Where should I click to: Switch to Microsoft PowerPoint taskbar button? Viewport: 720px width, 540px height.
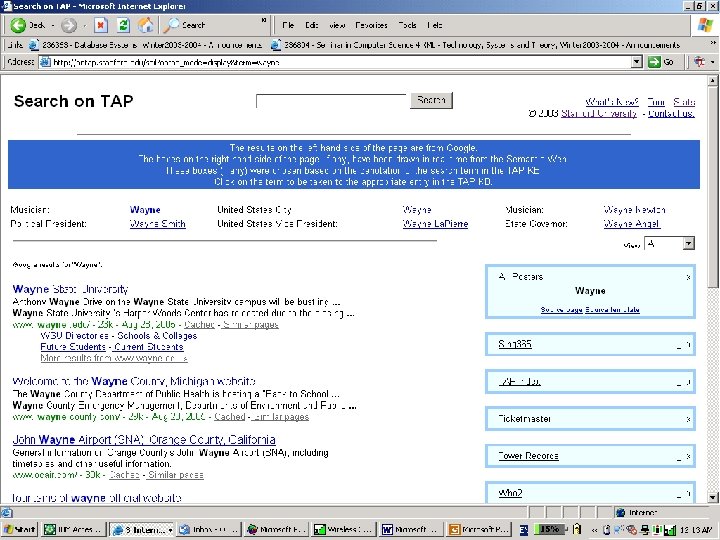478,529
